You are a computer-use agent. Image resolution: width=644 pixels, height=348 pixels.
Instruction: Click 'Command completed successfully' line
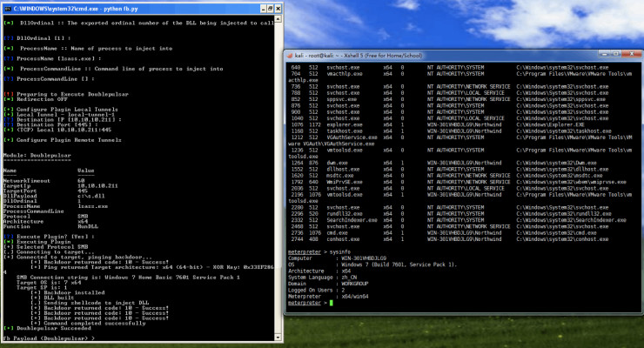[x=88, y=323]
